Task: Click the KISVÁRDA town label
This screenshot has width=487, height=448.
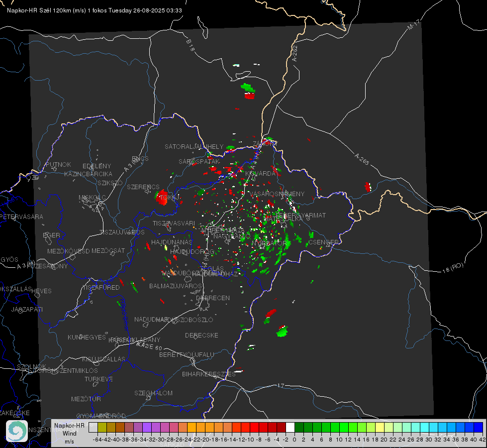Action: pos(261,174)
